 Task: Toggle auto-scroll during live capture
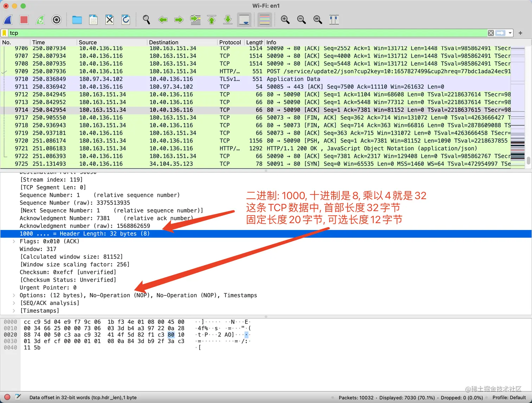tap(244, 20)
